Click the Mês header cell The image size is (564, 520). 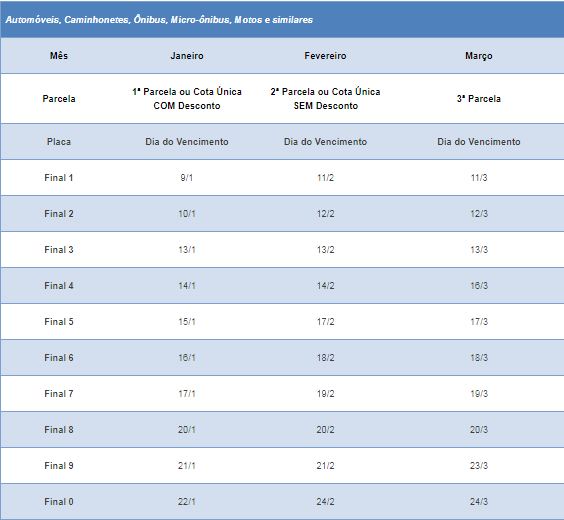click(x=59, y=55)
